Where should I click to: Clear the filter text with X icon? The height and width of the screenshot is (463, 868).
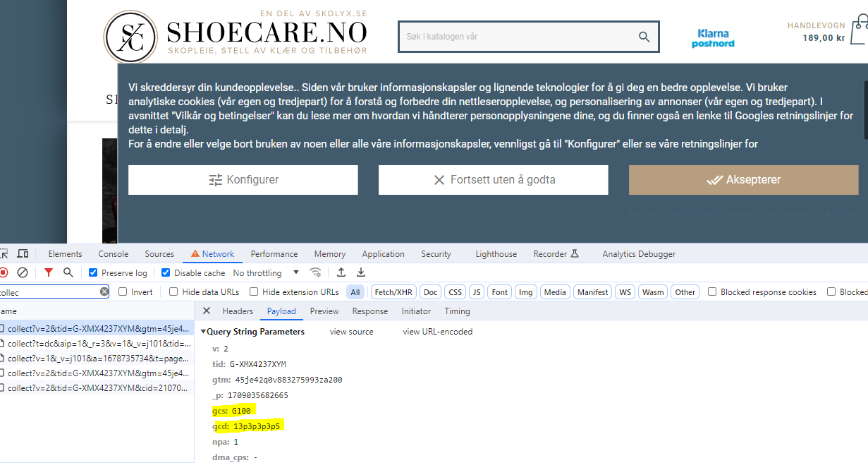pos(104,291)
